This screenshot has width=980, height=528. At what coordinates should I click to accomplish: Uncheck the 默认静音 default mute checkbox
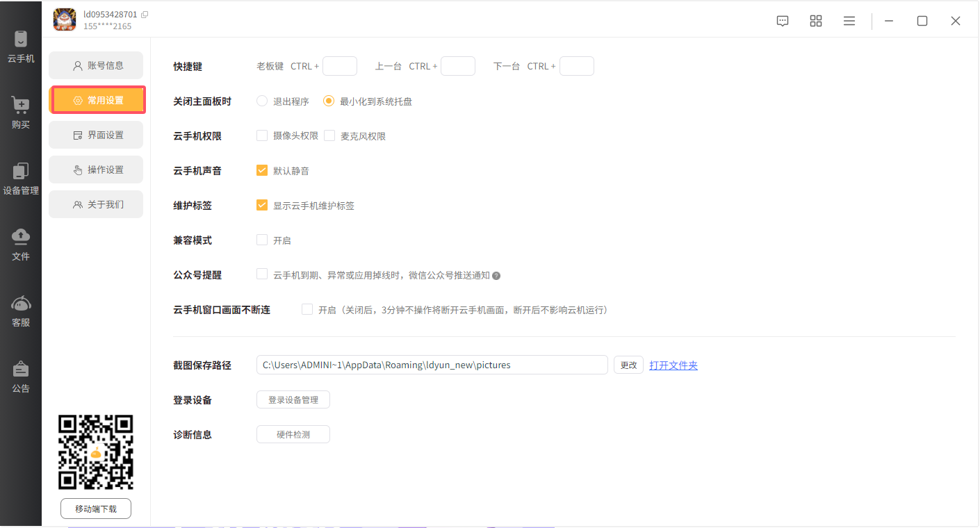[x=262, y=171]
